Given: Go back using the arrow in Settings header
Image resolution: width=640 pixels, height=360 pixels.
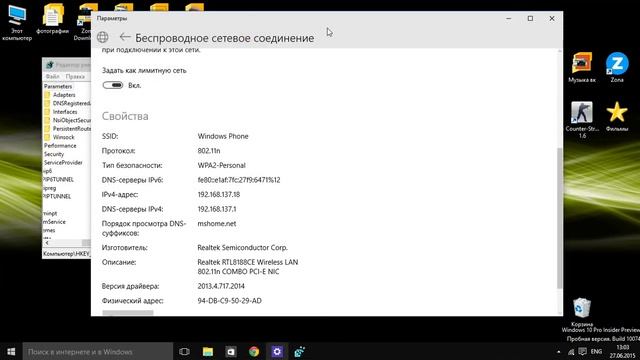Looking at the screenshot, I should point(125,38).
